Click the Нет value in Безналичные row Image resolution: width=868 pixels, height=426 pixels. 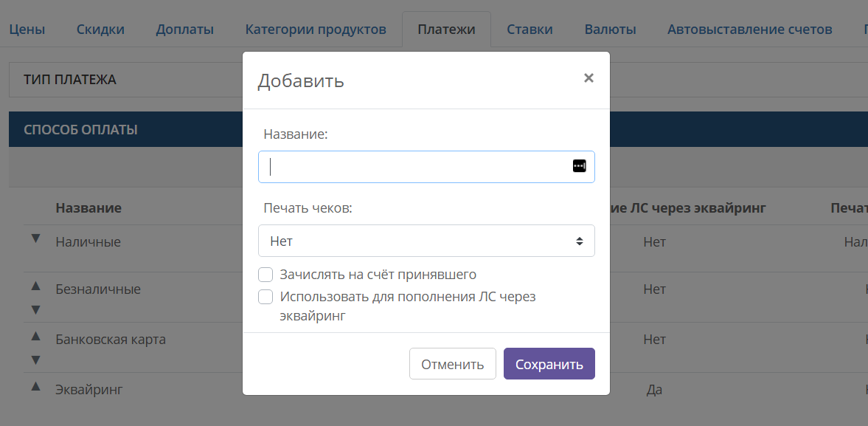[654, 289]
